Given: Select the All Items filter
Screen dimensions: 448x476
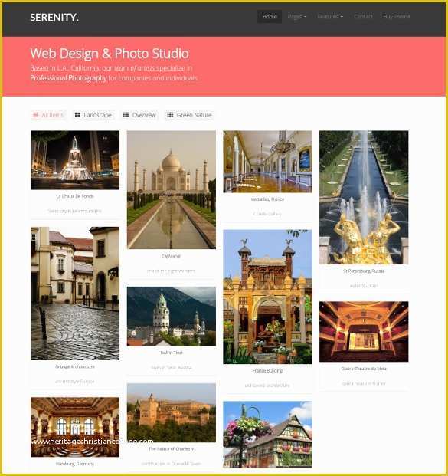Looking at the screenshot, I should (x=48, y=115).
